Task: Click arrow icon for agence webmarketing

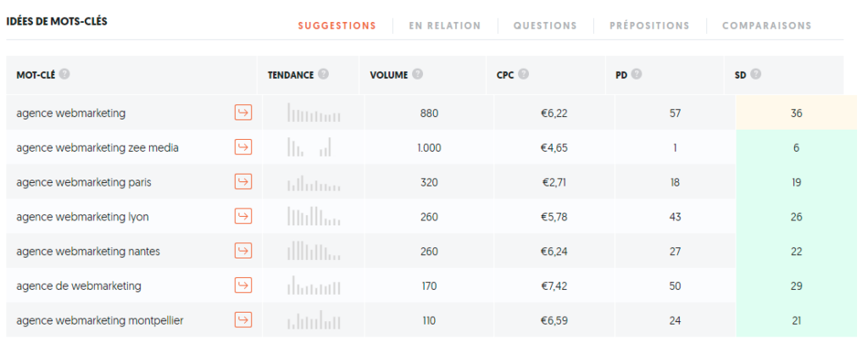Action: [x=243, y=113]
